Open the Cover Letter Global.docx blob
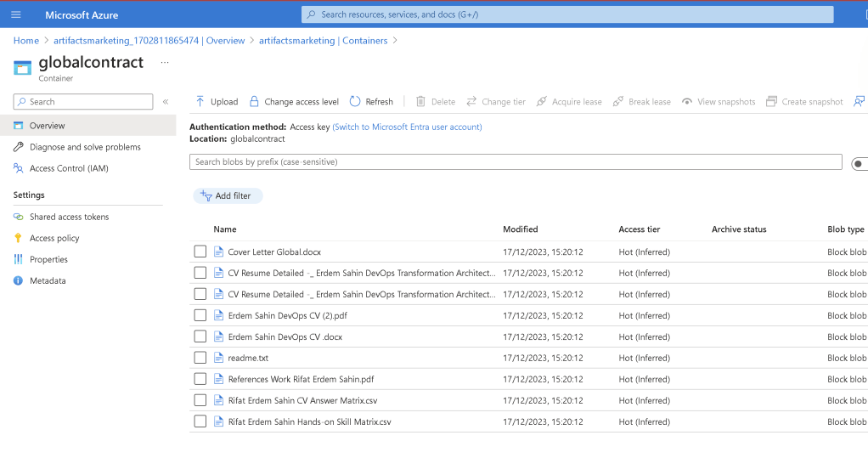The width and height of the screenshot is (868, 458). pyautogui.click(x=274, y=252)
